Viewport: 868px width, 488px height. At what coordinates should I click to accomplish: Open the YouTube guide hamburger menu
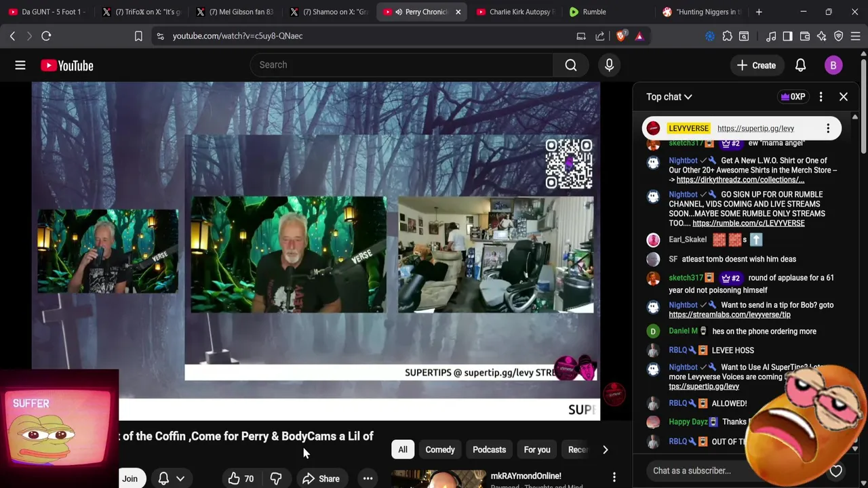click(20, 65)
